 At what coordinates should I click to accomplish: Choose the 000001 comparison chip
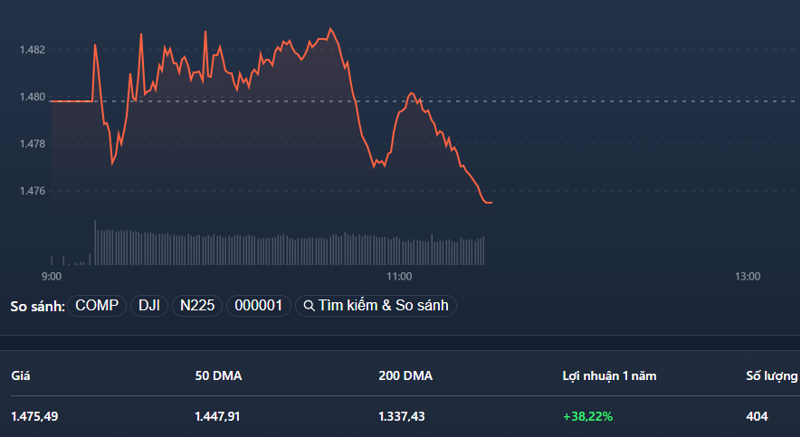259,305
